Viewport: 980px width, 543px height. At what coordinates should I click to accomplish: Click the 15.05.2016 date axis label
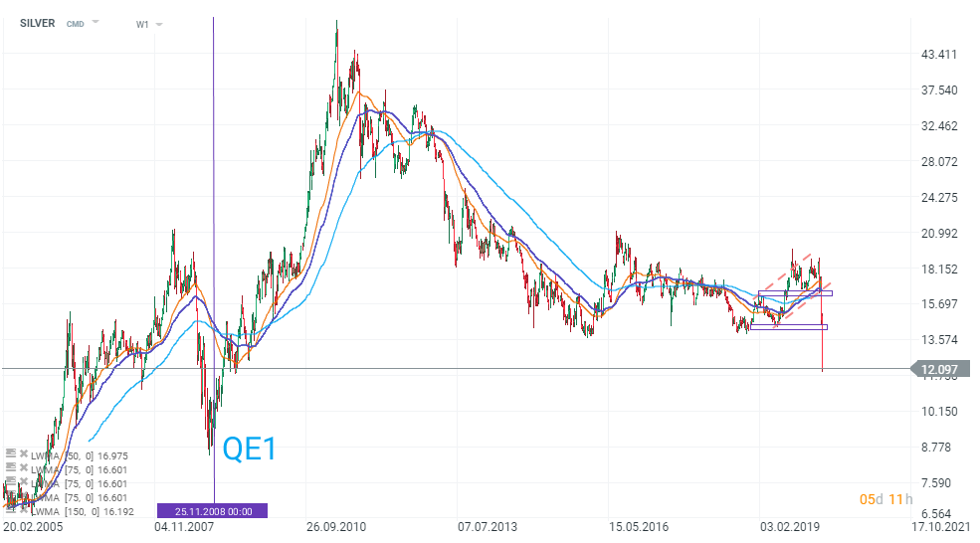[639, 526]
